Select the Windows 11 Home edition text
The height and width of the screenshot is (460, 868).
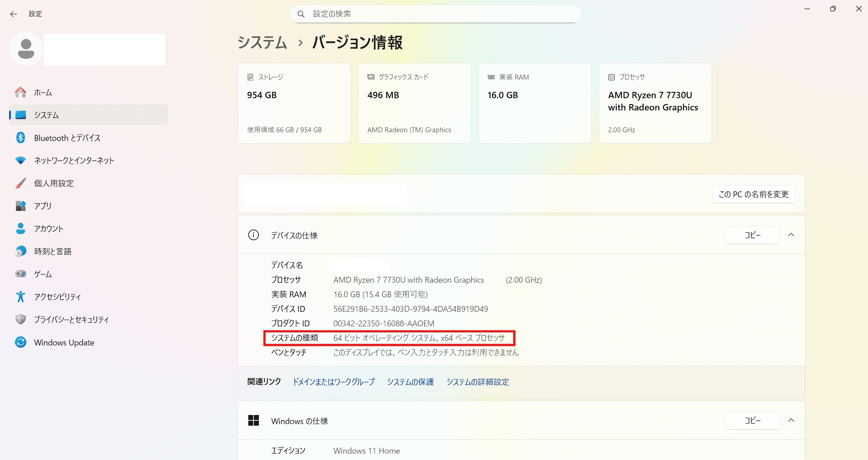coord(367,451)
